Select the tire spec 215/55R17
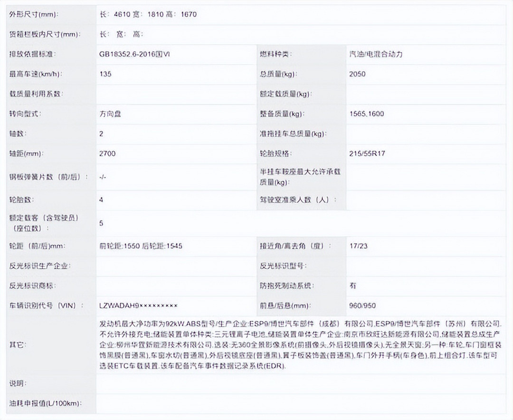This screenshot has width=513, height=420. 367,153
